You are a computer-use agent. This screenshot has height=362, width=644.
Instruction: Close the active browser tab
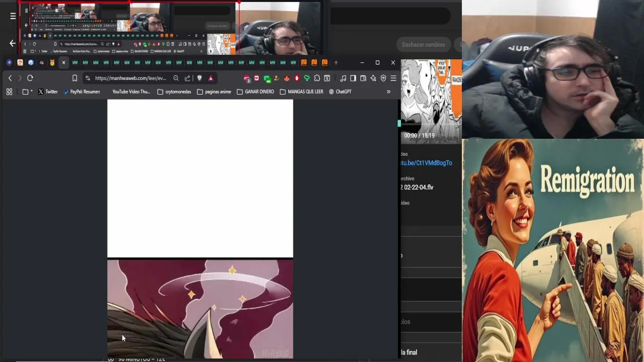(x=63, y=62)
